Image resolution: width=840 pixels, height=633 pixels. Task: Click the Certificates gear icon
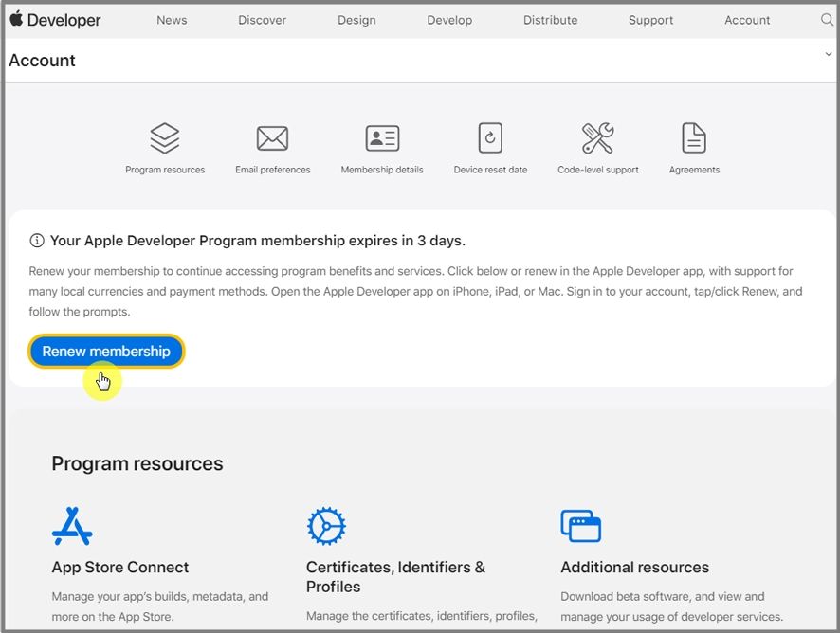tap(326, 526)
